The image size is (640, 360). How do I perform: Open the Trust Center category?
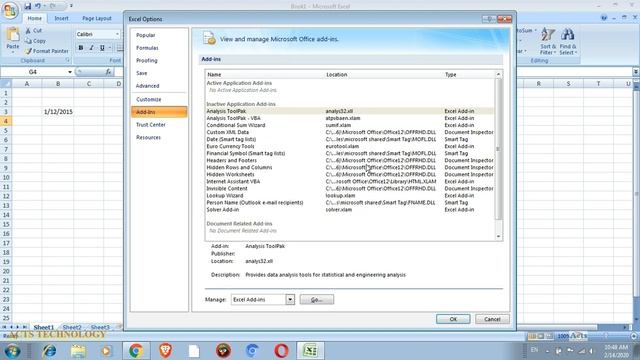click(x=159, y=124)
